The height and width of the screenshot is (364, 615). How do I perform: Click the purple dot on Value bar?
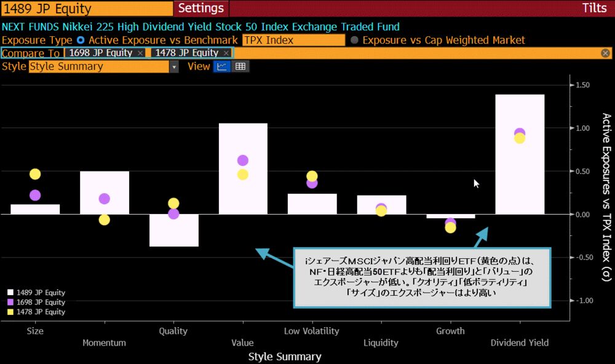(x=243, y=160)
